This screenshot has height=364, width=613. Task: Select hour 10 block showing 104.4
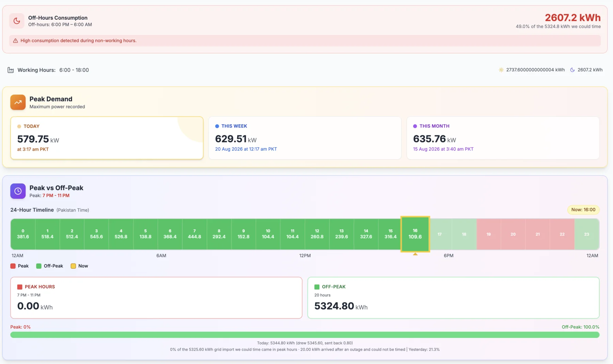268,234
